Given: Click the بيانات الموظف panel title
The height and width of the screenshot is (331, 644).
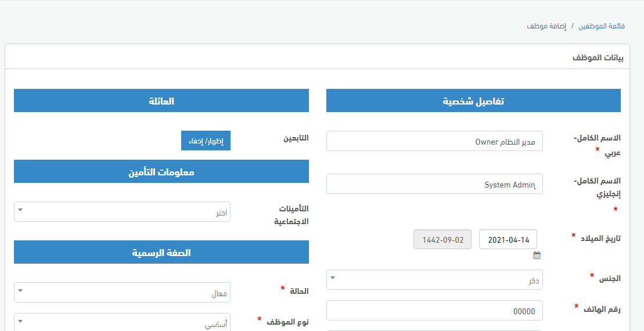Looking at the screenshot, I should point(598,57).
